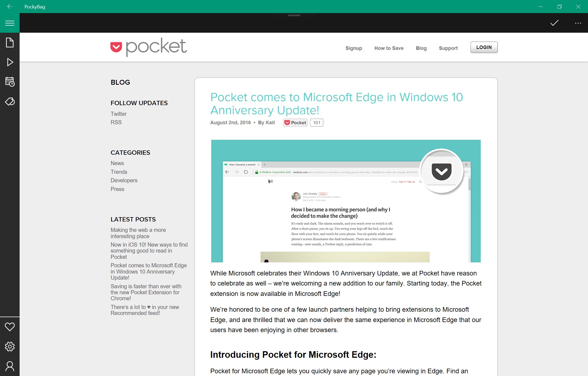
Task: Open the calendar clock sidebar icon
Action: pyautogui.click(x=10, y=82)
